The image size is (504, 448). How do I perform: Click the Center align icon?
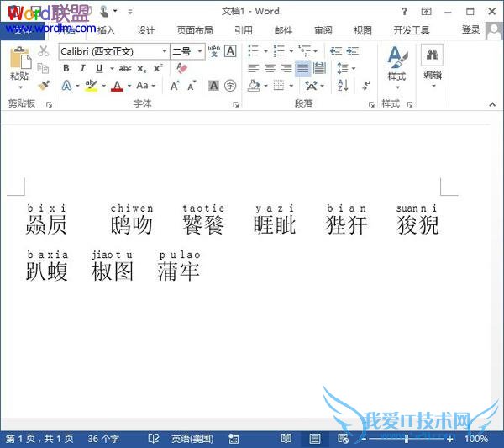coord(270,68)
